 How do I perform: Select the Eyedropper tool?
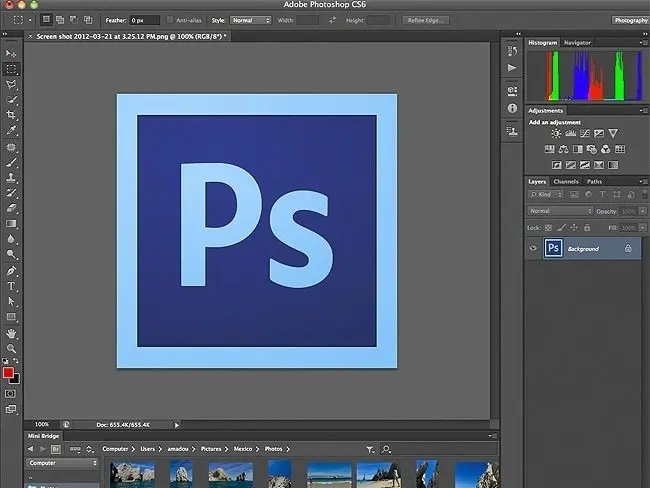pyautogui.click(x=11, y=131)
